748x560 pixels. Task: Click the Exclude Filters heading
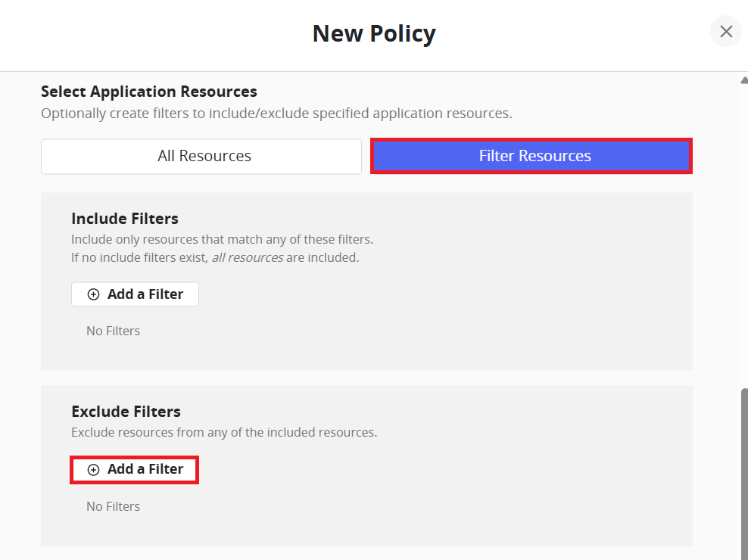coord(126,411)
